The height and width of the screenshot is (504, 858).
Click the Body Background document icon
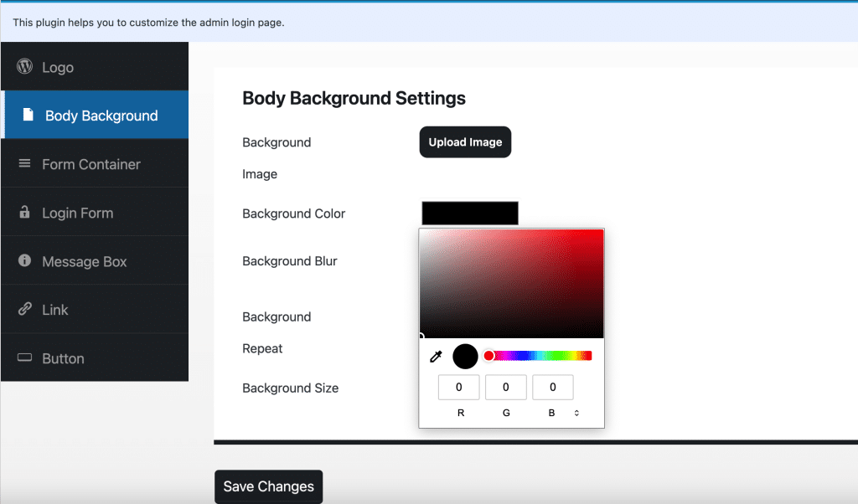[28, 116]
